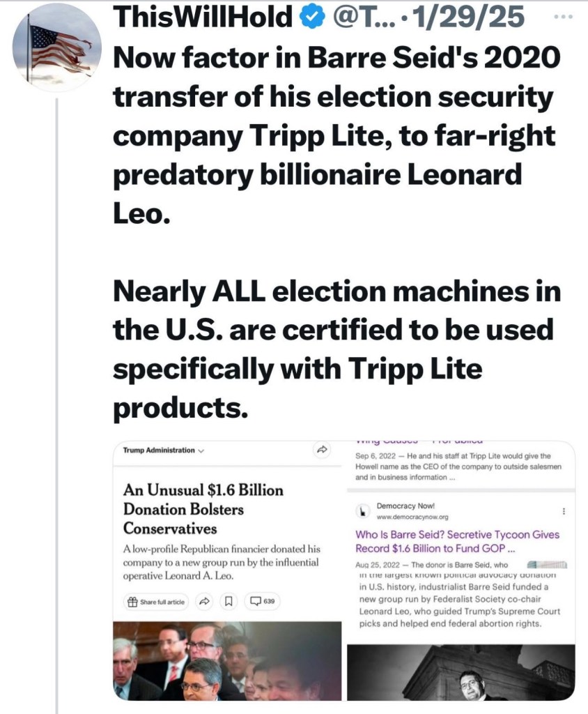Click the blue verified badge
This screenshot has width=588, height=714.
pyautogui.click(x=307, y=18)
